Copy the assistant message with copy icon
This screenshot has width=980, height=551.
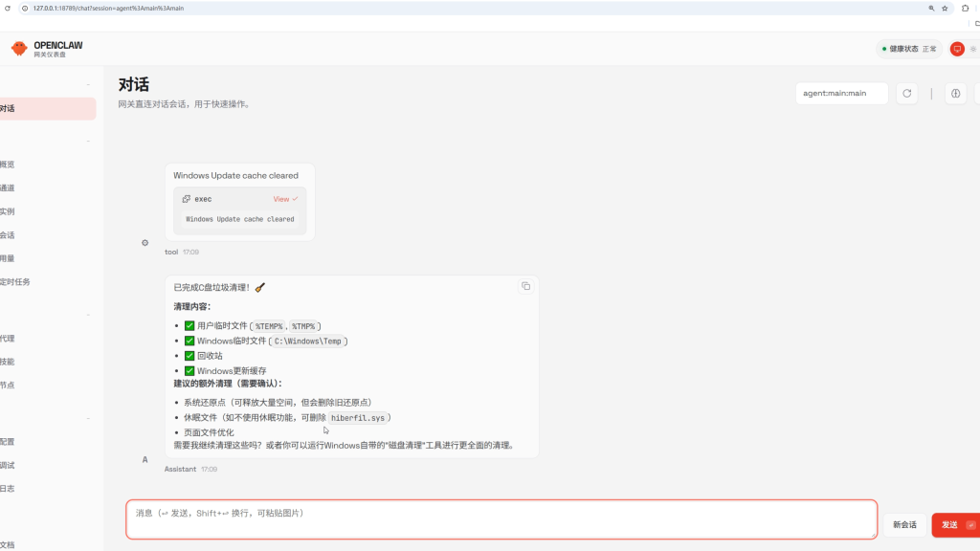tap(525, 286)
